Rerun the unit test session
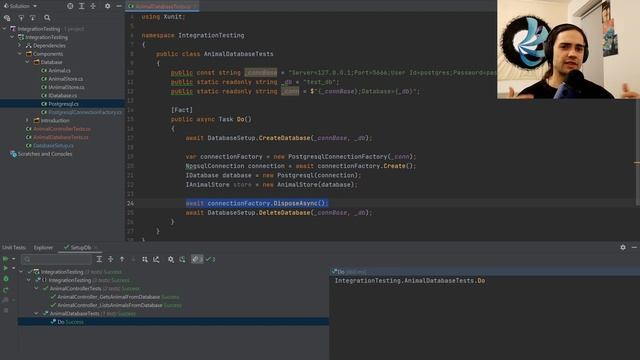Screen dimensions: 640x360 coord(6,290)
